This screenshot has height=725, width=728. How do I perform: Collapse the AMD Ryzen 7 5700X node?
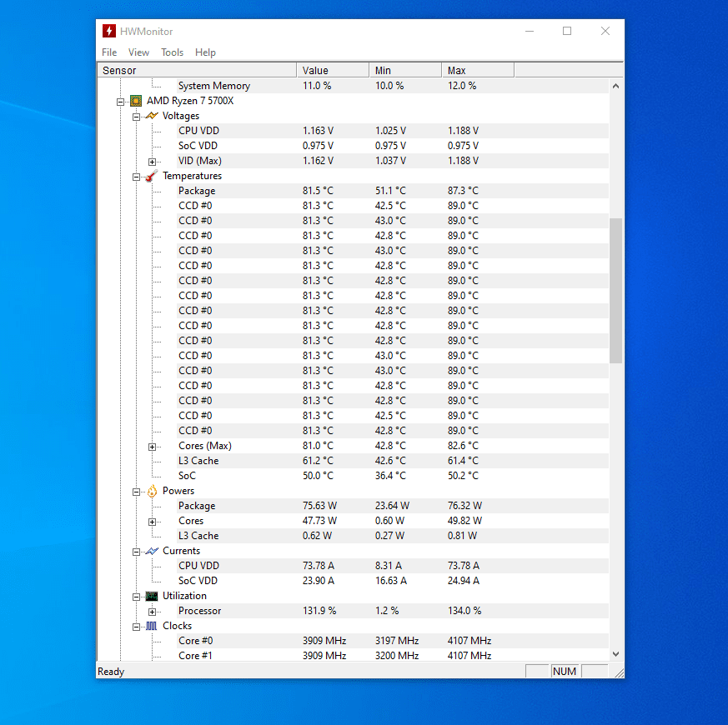coord(121,102)
